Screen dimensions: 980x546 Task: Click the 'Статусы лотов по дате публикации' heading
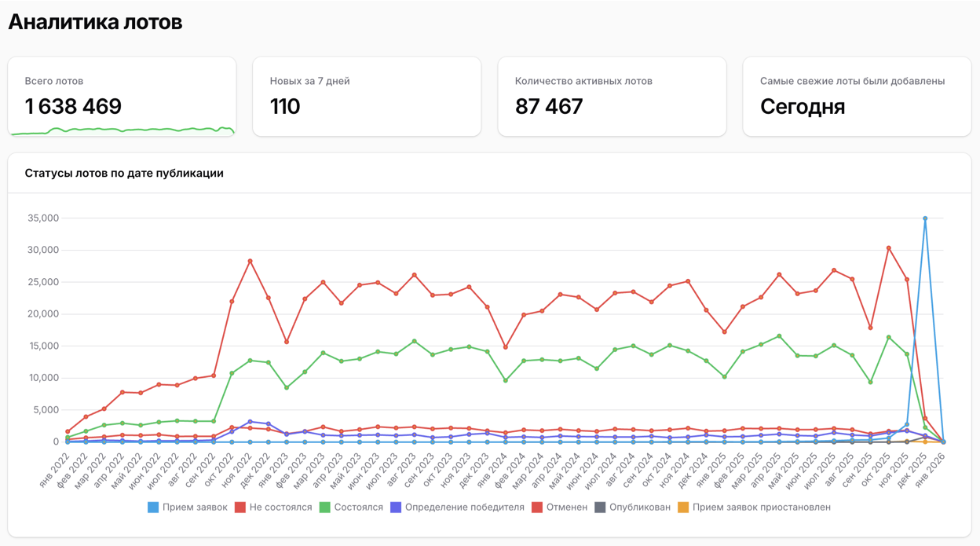(x=124, y=173)
